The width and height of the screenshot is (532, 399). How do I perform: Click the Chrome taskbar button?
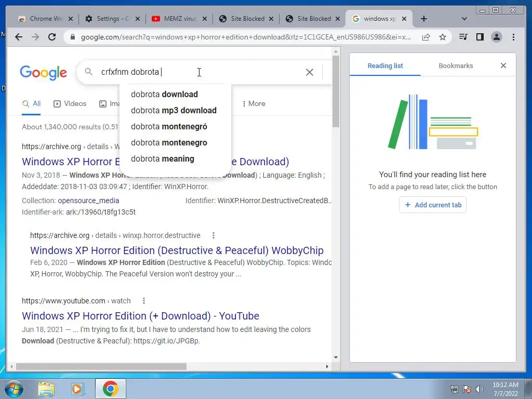(x=110, y=389)
